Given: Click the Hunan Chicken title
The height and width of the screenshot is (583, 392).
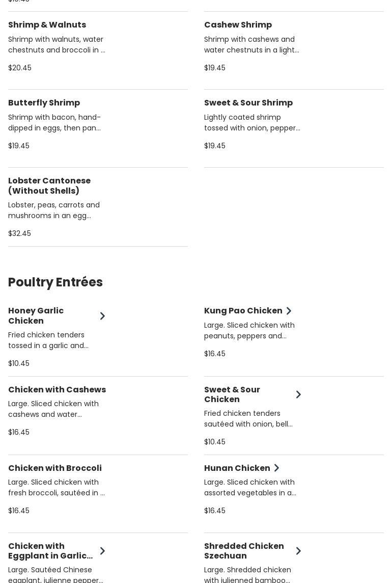Looking at the screenshot, I should (237, 468).
